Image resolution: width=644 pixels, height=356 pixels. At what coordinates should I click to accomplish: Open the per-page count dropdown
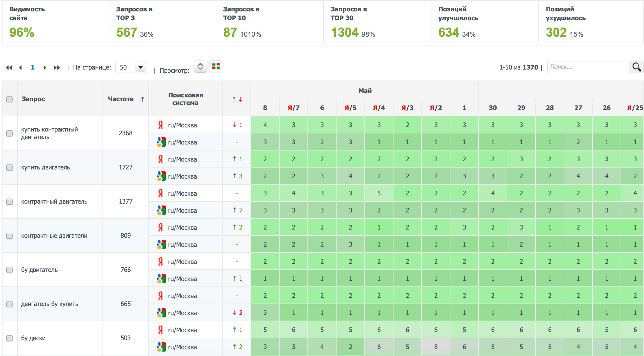[140, 67]
